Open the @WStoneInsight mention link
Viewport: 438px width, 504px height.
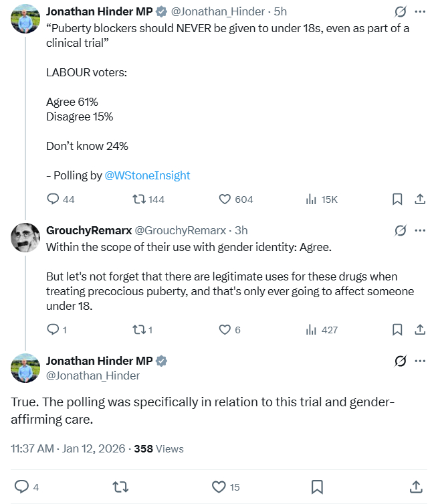(x=148, y=175)
